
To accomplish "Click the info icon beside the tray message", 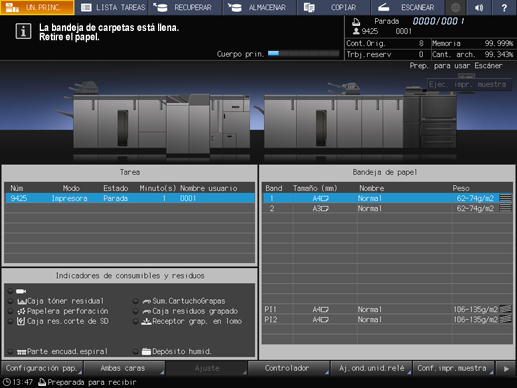I will click(x=23, y=32).
